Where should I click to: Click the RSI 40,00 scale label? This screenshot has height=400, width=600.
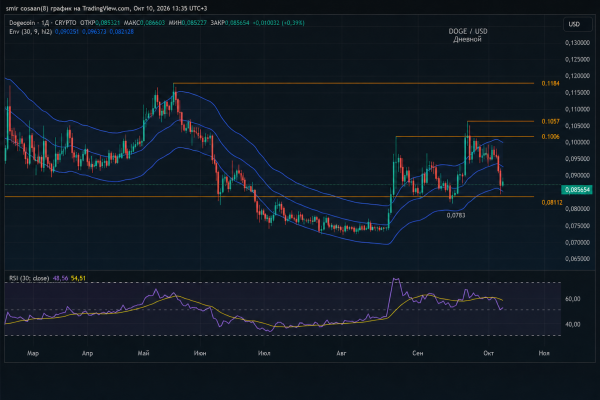pos(572,324)
